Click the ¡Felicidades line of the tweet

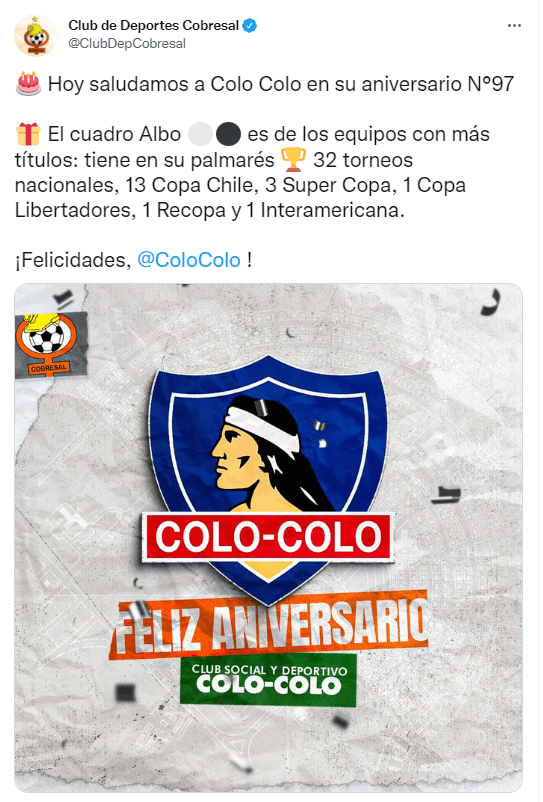click(x=133, y=260)
